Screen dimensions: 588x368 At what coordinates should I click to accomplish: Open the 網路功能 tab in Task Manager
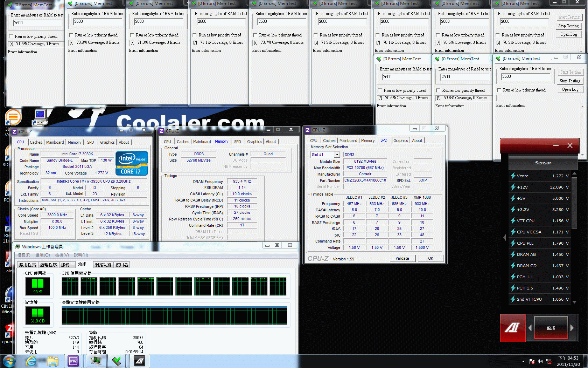103,265
